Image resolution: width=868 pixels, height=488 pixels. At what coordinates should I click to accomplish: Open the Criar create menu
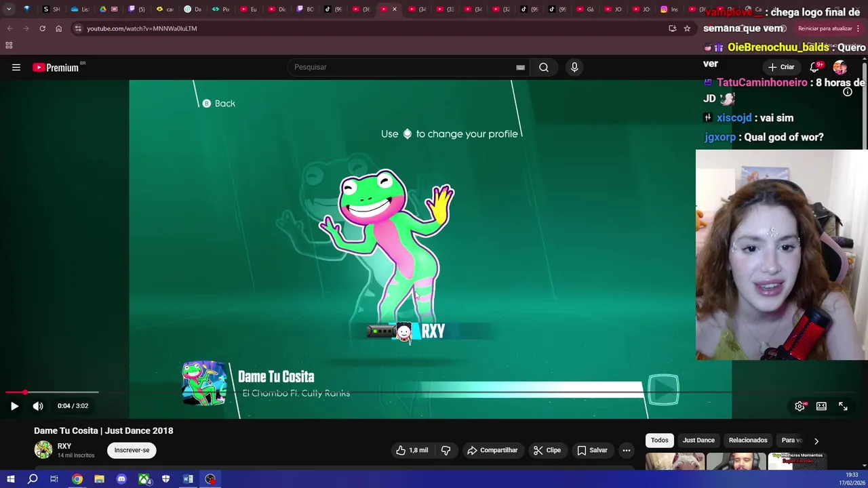(x=781, y=67)
